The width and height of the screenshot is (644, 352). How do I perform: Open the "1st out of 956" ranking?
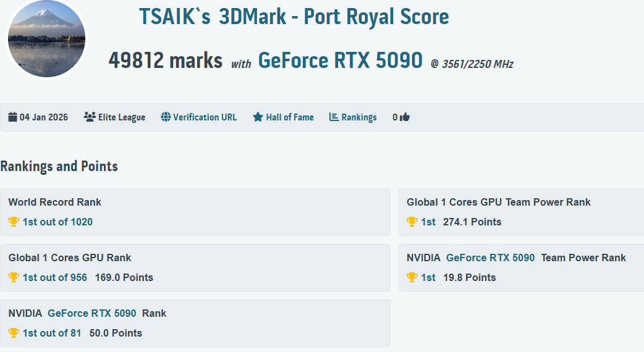(x=55, y=277)
